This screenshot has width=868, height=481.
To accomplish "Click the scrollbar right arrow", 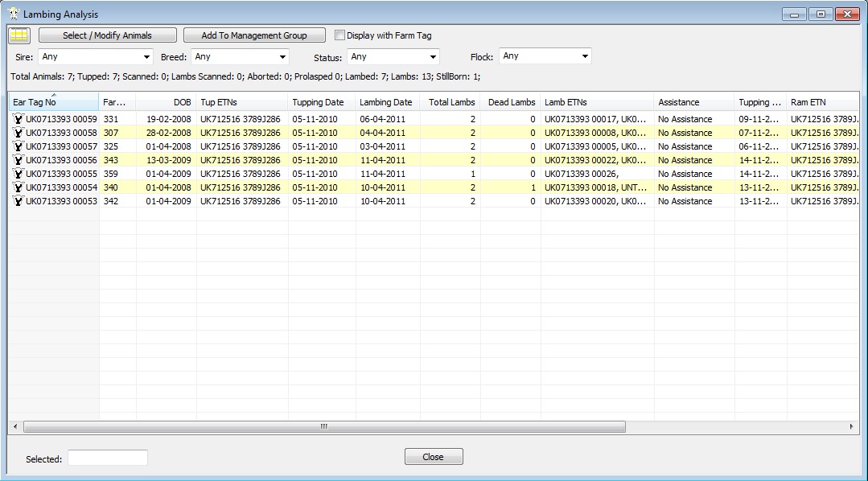I will point(851,427).
